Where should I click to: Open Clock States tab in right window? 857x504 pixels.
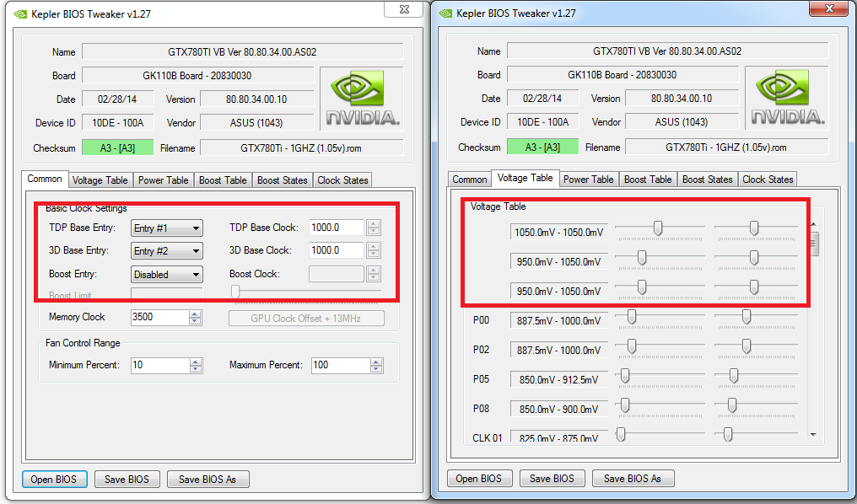tap(768, 180)
